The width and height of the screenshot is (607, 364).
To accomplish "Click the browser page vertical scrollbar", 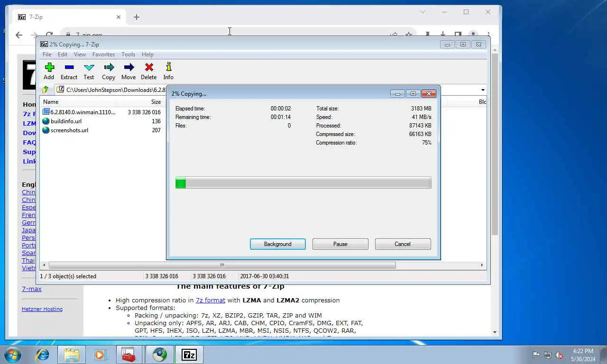I will 495,145.
